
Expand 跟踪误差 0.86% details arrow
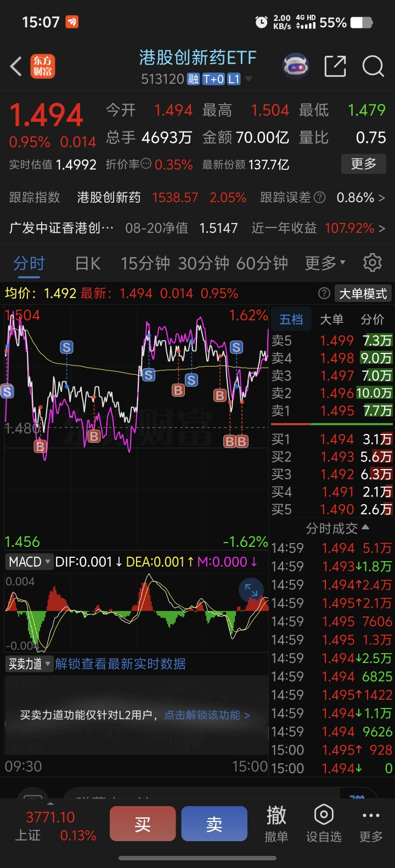point(381,197)
